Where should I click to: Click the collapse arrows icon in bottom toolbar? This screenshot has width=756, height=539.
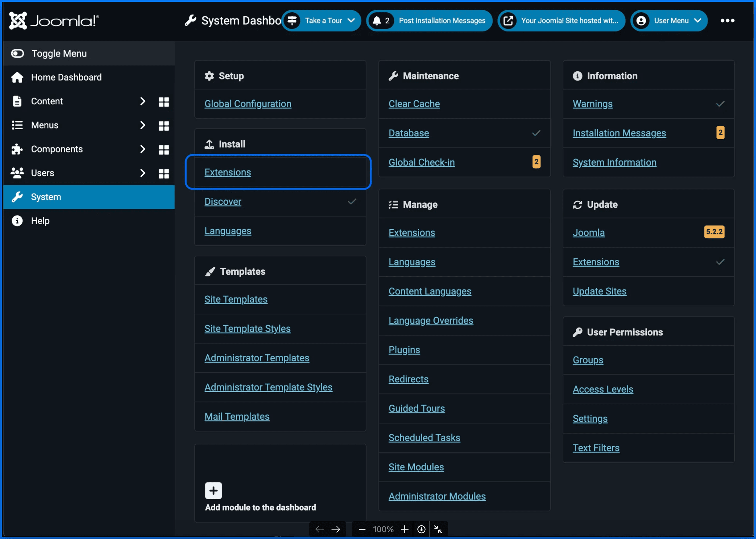pyautogui.click(x=438, y=529)
